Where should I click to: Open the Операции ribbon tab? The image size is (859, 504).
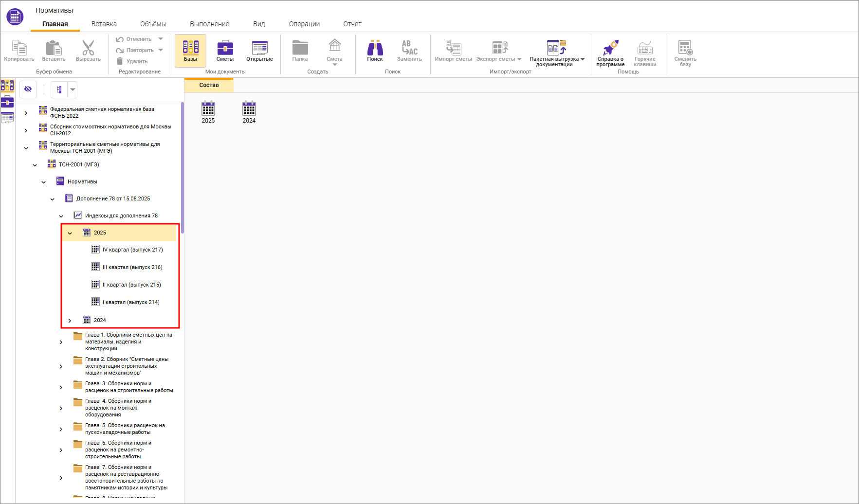[x=304, y=24]
